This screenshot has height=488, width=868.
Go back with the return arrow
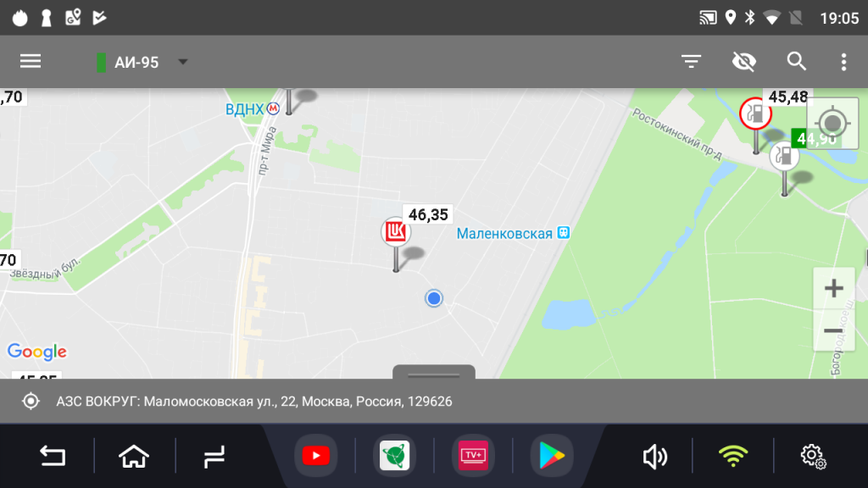pos(53,457)
